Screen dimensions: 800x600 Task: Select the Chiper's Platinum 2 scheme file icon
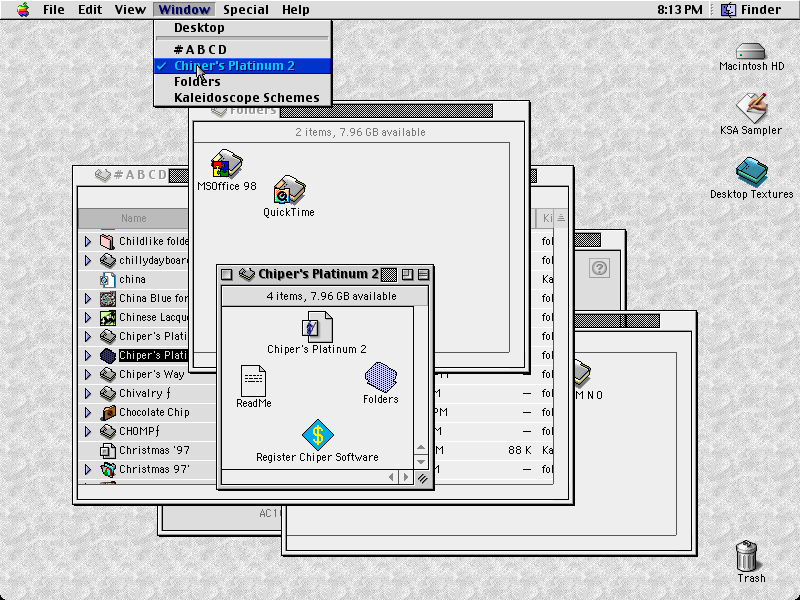[x=317, y=327]
